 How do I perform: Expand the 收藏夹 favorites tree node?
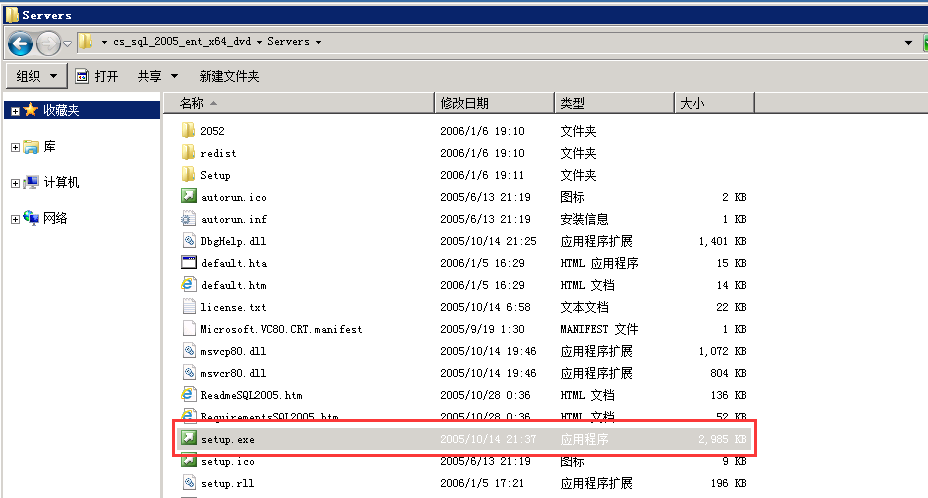coord(15,111)
